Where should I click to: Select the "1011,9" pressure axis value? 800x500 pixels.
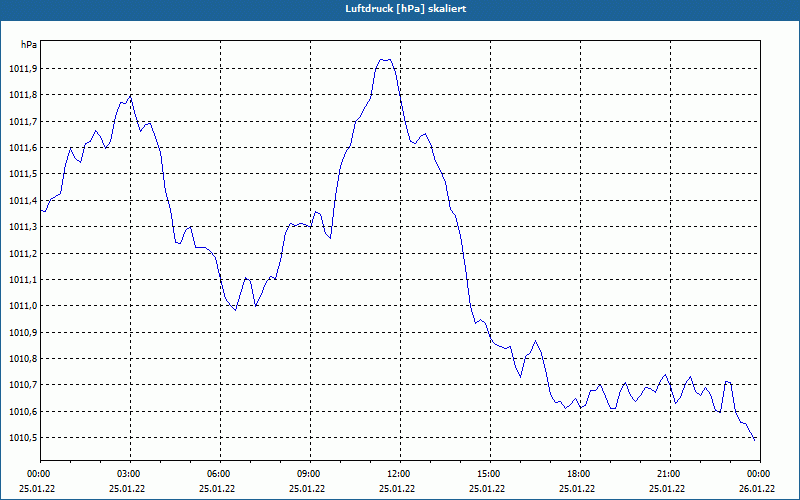23,69
